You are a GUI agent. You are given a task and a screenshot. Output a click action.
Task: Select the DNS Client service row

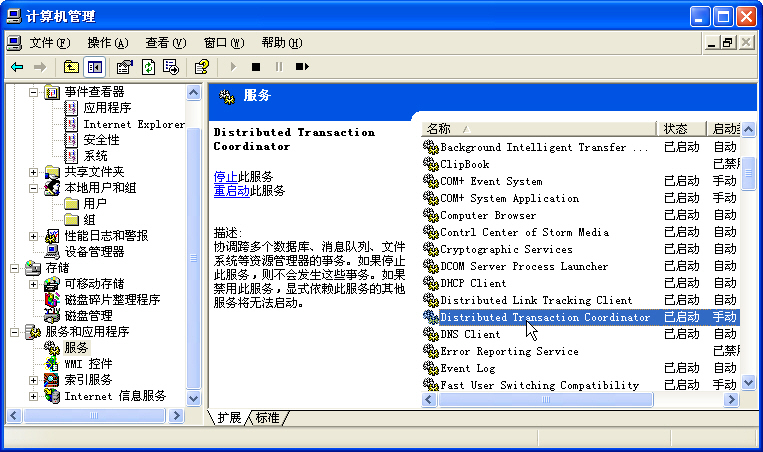[581, 334]
